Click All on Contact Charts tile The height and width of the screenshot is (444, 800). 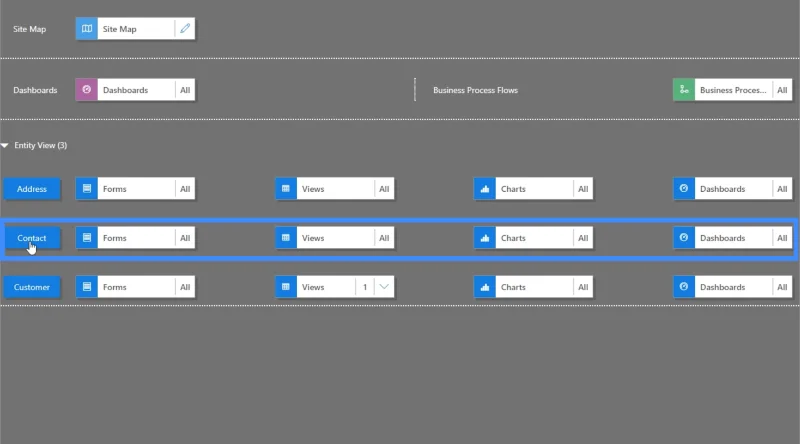[583, 238]
